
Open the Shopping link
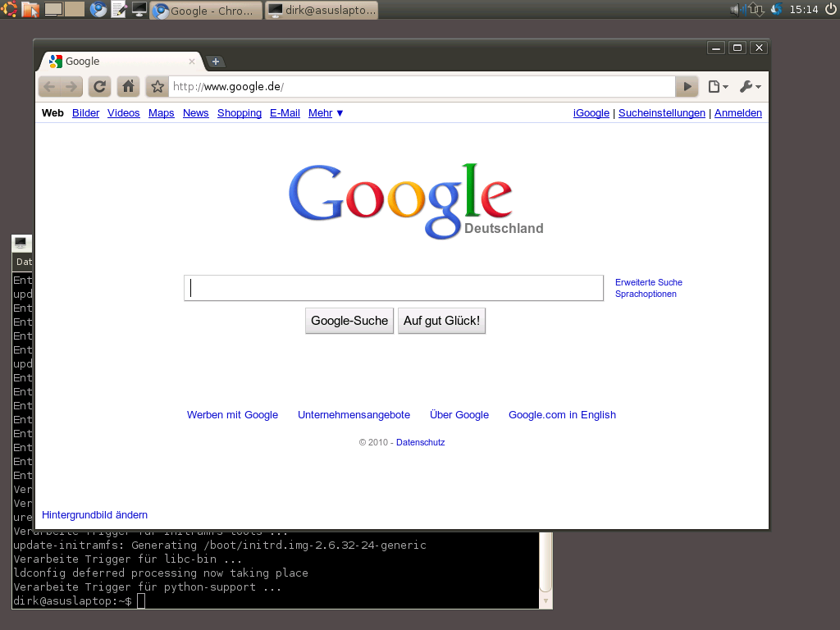240,113
